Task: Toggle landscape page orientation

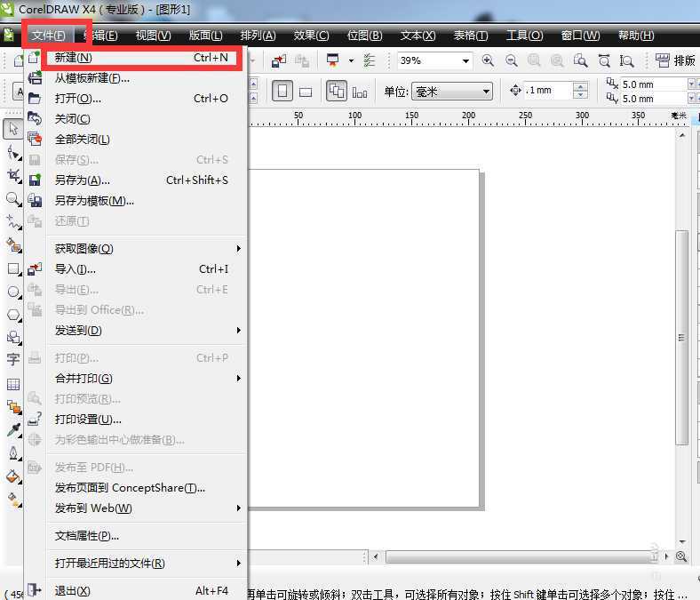Action: (305, 92)
